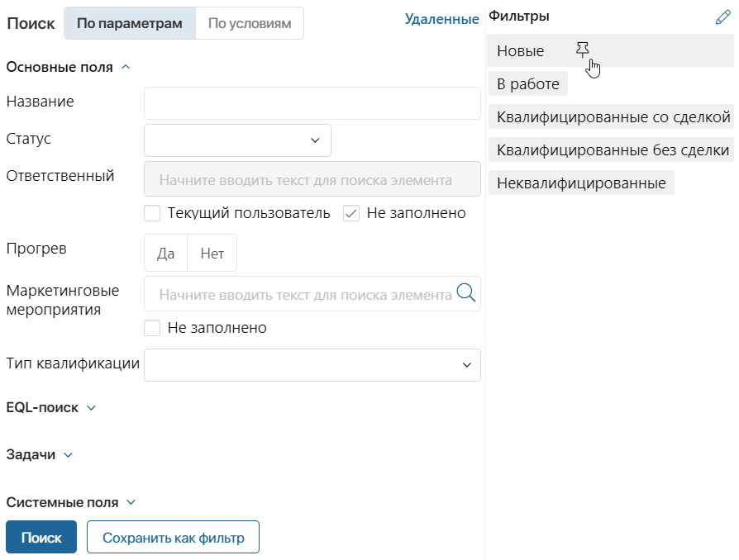Image resolution: width=739 pixels, height=560 pixels.
Task: Pin the Новые filter with pin icon
Action: point(583,50)
